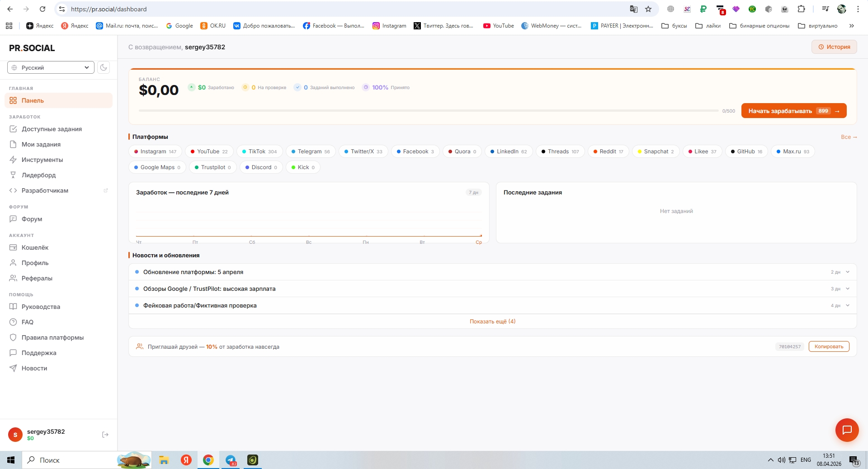Click the FAQ question mark icon
Image resolution: width=868 pixels, height=469 pixels.
tap(13, 322)
